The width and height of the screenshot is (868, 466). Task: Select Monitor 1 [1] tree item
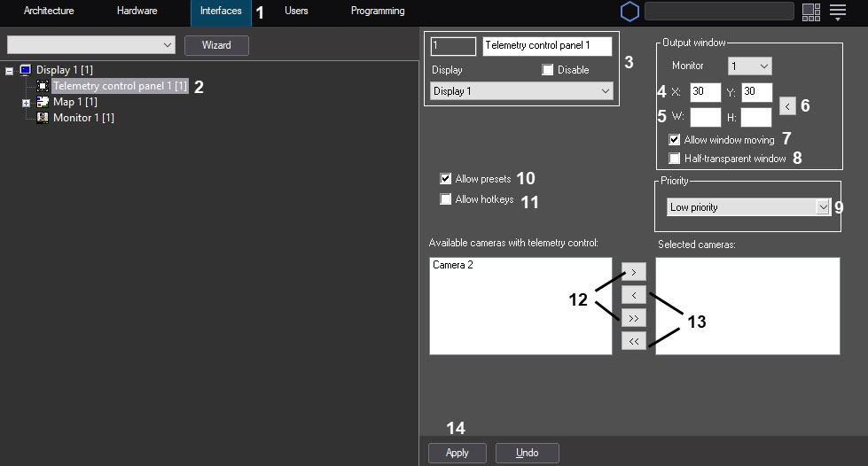83,117
